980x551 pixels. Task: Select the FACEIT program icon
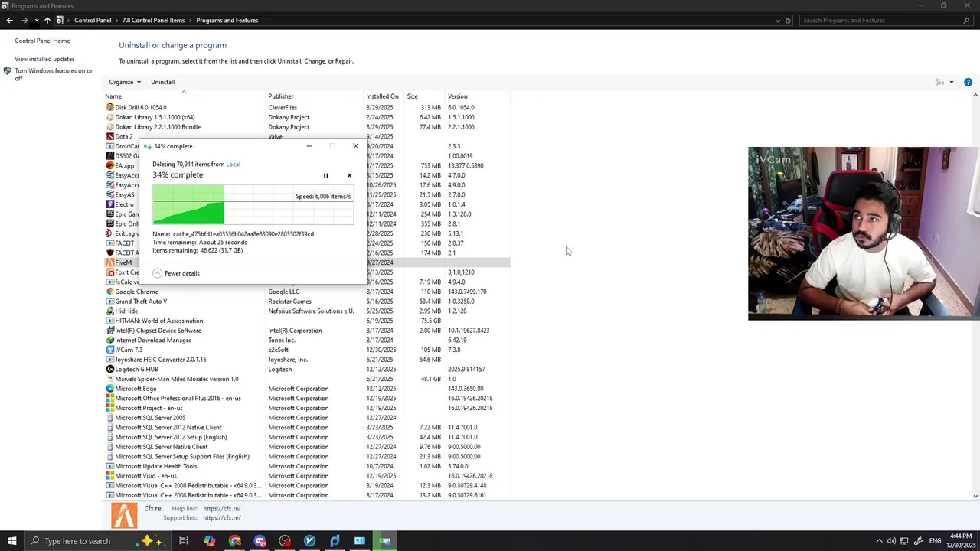pyautogui.click(x=109, y=243)
